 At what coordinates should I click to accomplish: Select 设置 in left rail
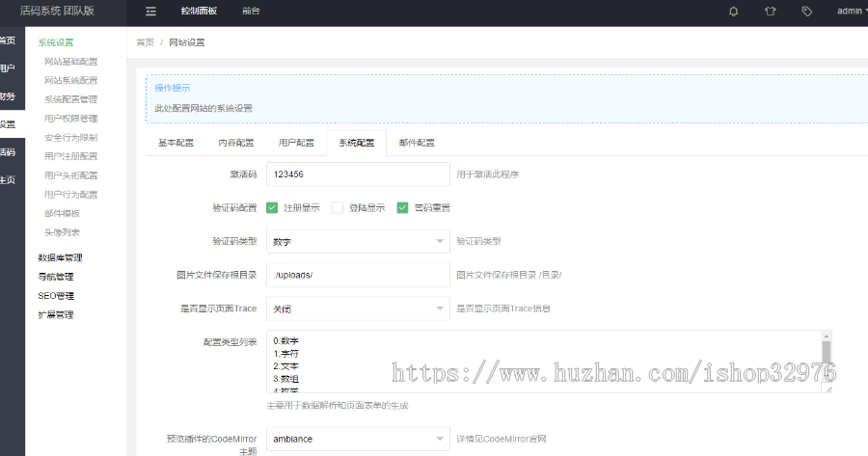[13, 124]
